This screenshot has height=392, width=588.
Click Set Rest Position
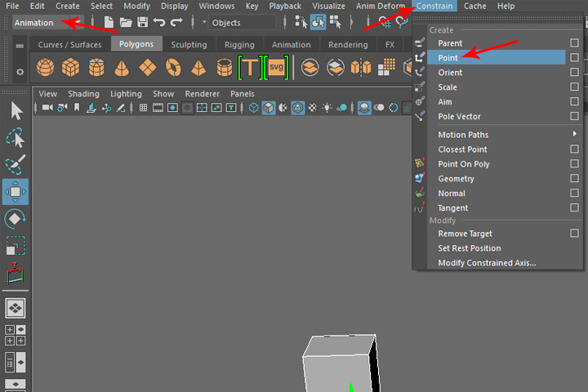click(x=470, y=248)
